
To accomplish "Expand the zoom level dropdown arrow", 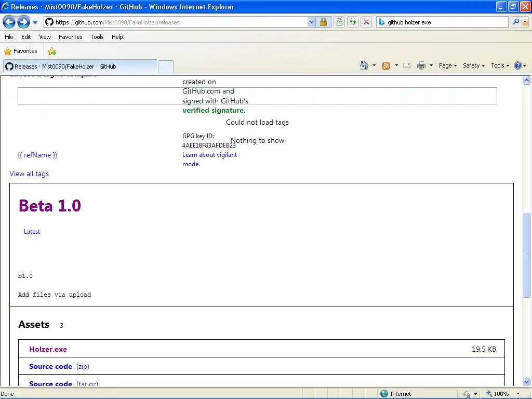I will pyautogui.click(x=518, y=394).
